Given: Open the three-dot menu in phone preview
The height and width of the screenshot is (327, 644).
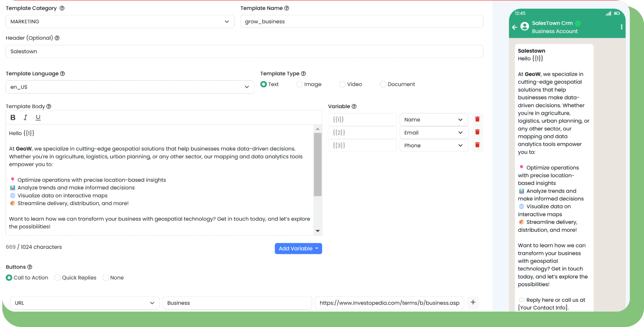Looking at the screenshot, I should click(x=621, y=27).
